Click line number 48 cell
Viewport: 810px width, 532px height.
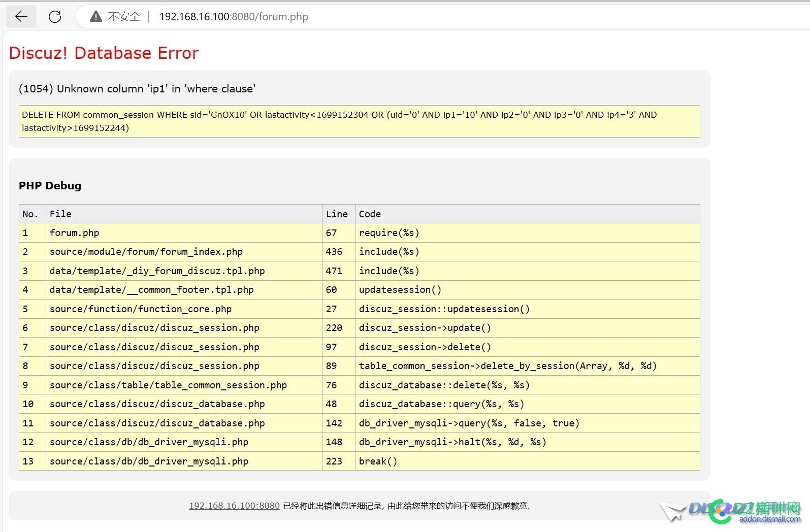pos(338,404)
